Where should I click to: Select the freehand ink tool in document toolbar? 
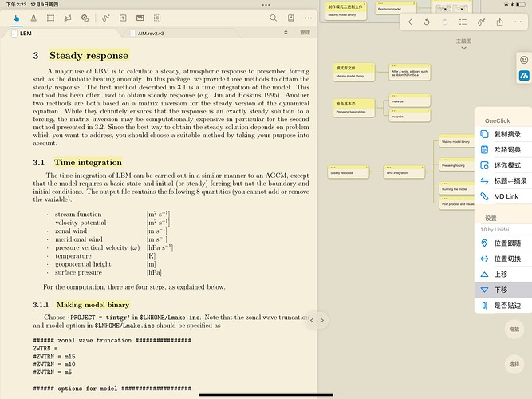pos(106,18)
